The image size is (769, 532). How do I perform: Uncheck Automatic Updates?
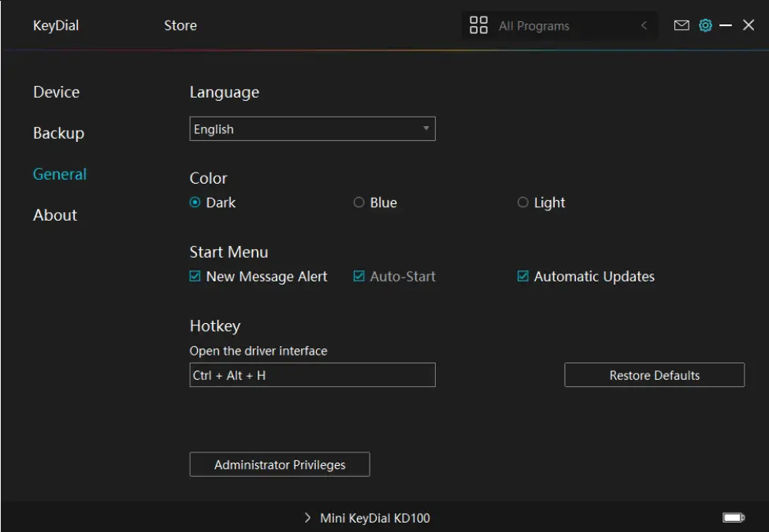pos(523,277)
